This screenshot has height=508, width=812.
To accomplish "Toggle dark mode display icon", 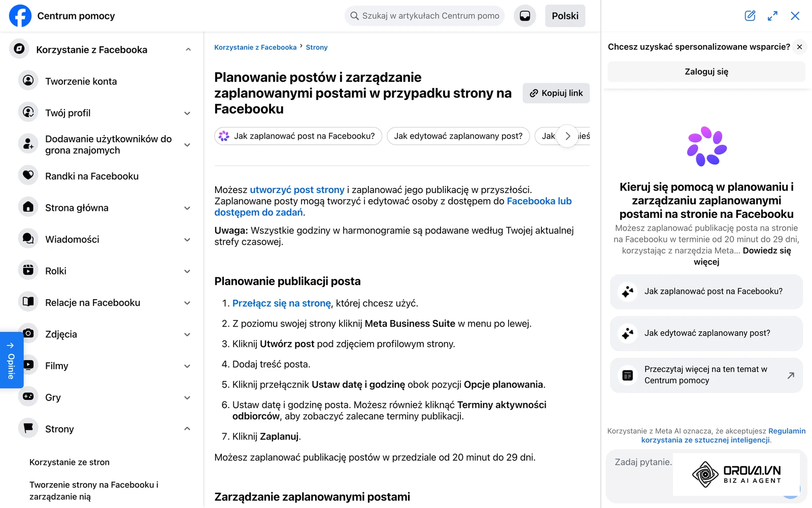I will click(525, 16).
